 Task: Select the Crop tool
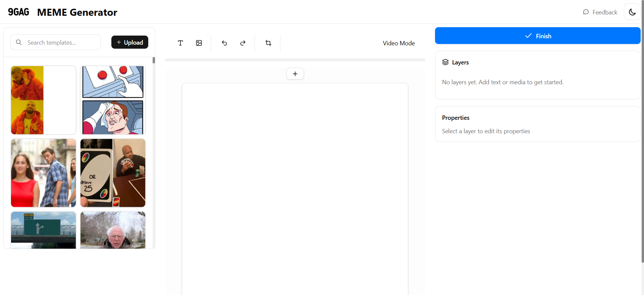(x=268, y=43)
